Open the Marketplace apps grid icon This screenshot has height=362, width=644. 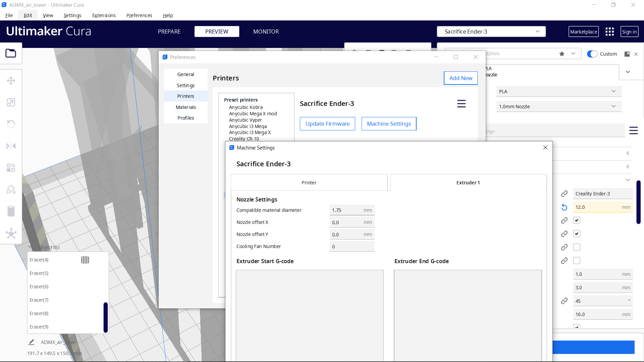pos(609,32)
